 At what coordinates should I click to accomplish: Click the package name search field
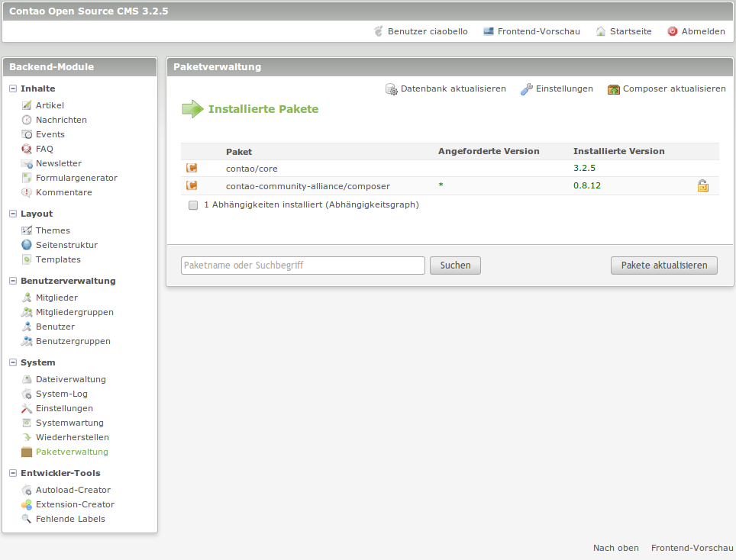pyautogui.click(x=302, y=266)
